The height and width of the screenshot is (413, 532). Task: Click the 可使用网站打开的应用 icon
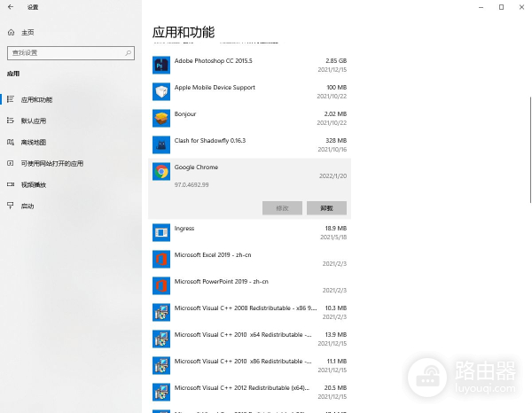coord(11,163)
